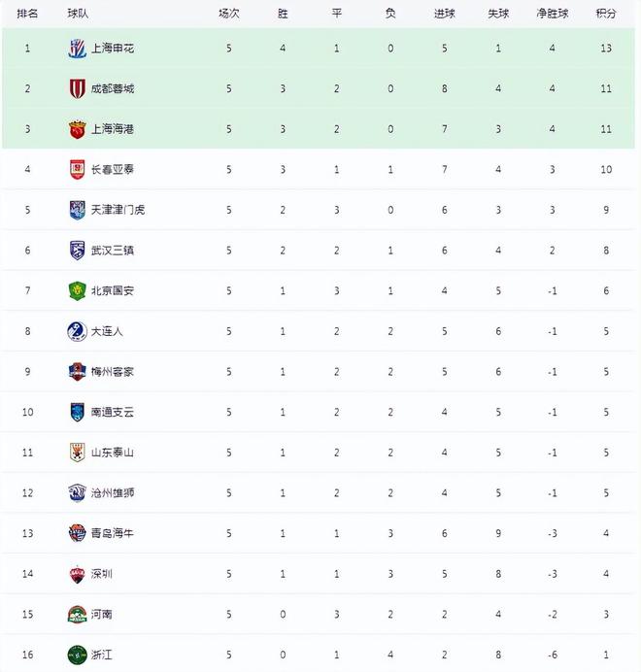Viewport: 641px width, 672px height.
Task: Click the Zhejiang (浙江) club logo
Action: pyautogui.click(x=77, y=655)
